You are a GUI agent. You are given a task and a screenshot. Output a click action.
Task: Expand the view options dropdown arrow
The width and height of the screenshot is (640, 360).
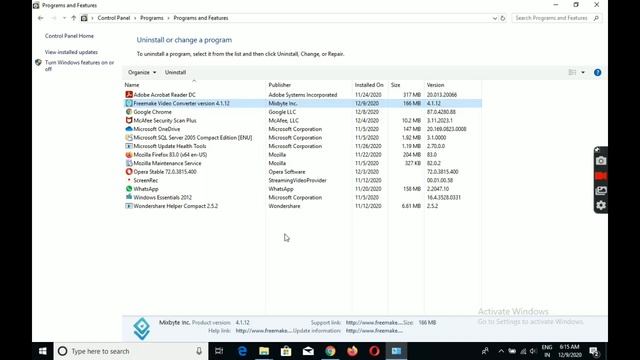coord(583,72)
